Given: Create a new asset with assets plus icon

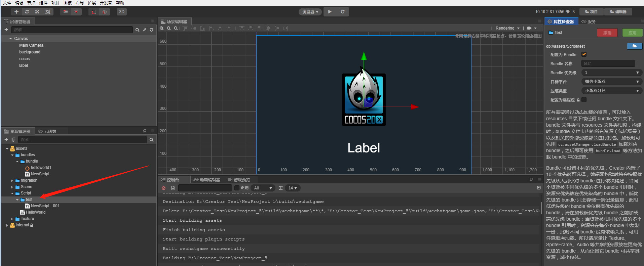Looking at the screenshot, I should (6, 140).
